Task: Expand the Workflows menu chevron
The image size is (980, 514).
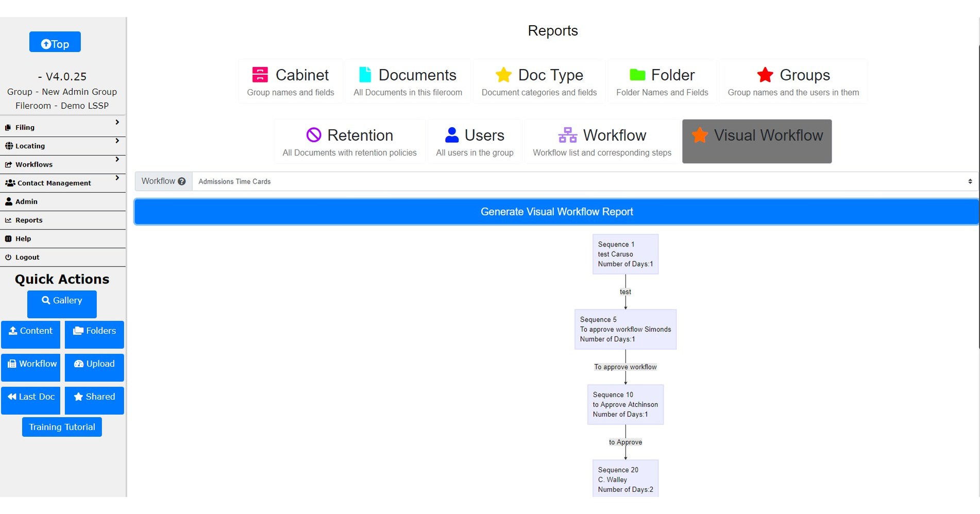Action: click(117, 159)
